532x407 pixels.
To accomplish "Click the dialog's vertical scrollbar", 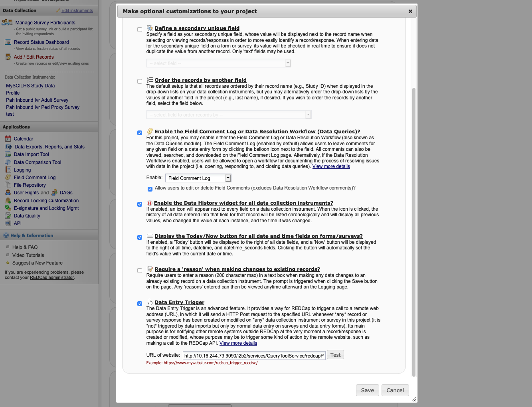I will (x=413, y=231).
